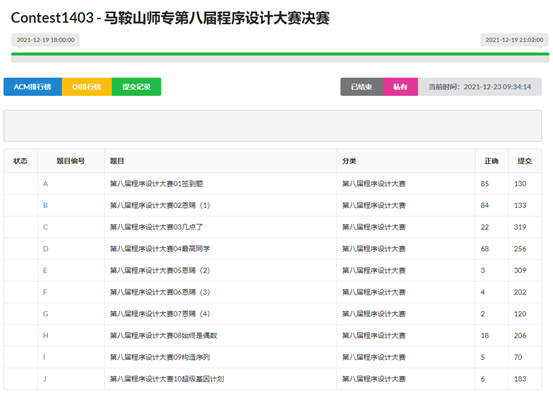Click the 提交 column header
The image size is (553, 399).
pos(524,161)
